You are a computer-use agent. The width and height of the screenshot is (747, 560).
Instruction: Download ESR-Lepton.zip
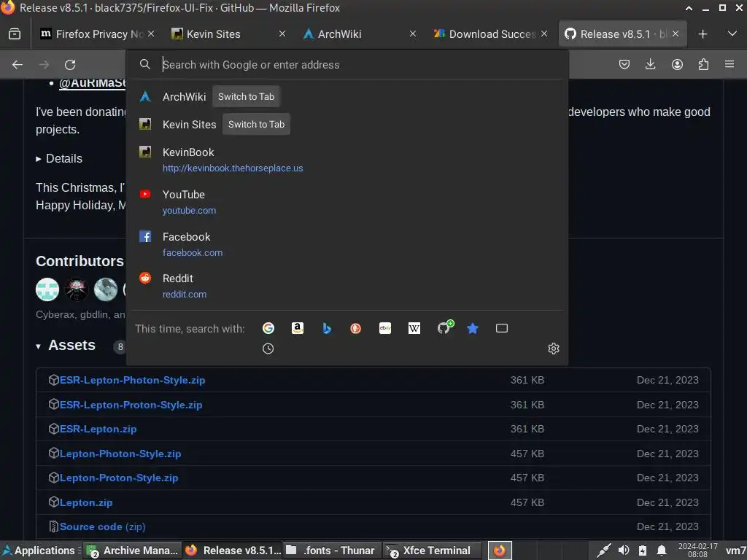click(98, 429)
